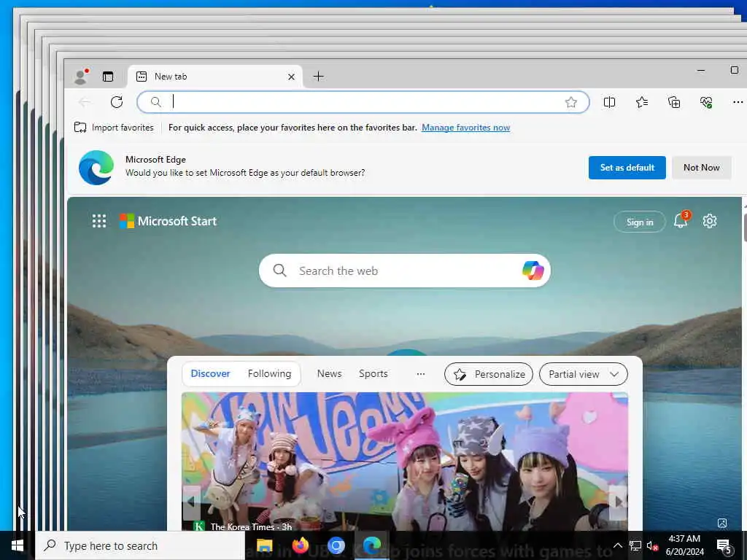Click the background image info icon
The image size is (747, 560).
click(721, 523)
